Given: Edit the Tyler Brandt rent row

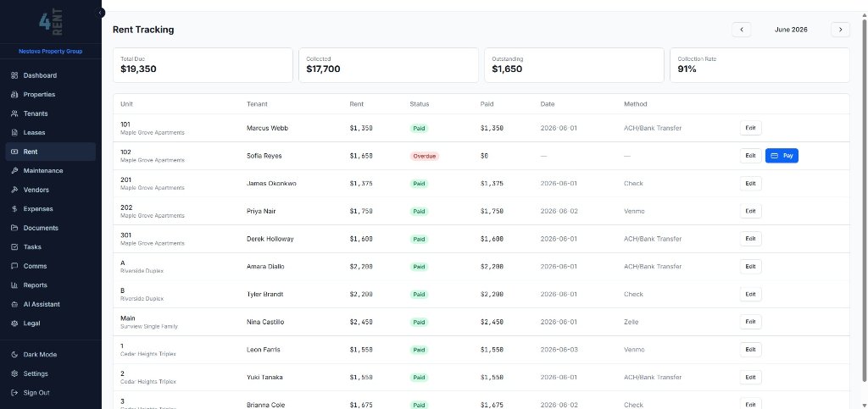Looking at the screenshot, I should (x=751, y=294).
